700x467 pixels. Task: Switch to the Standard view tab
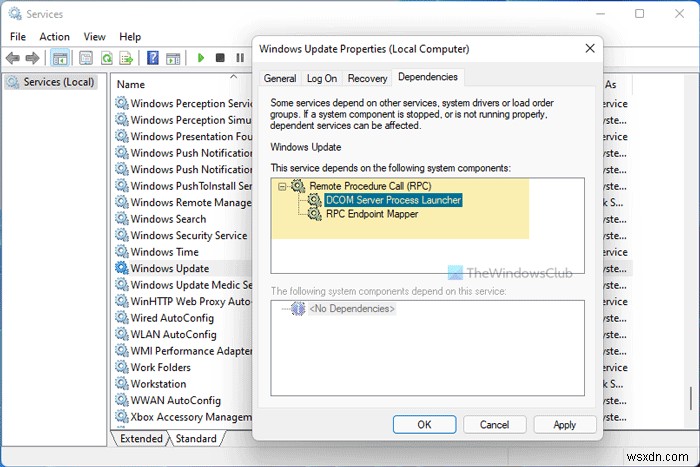coord(196,438)
